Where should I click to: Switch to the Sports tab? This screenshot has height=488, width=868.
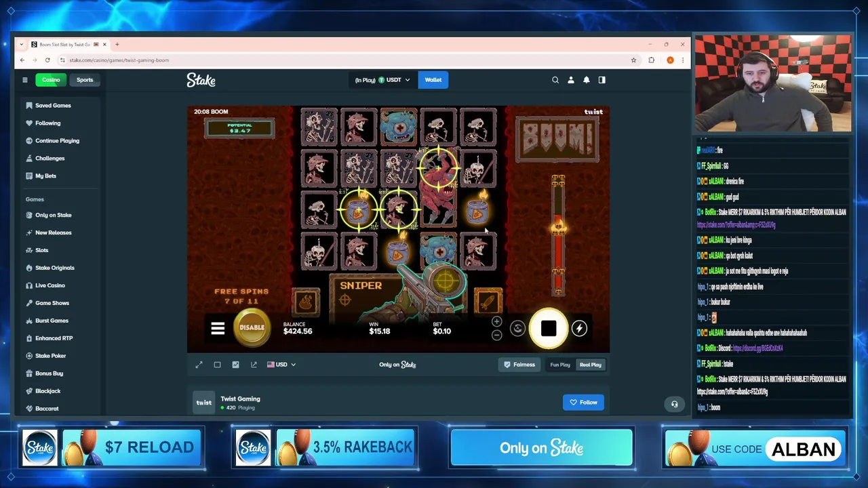click(85, 80)
